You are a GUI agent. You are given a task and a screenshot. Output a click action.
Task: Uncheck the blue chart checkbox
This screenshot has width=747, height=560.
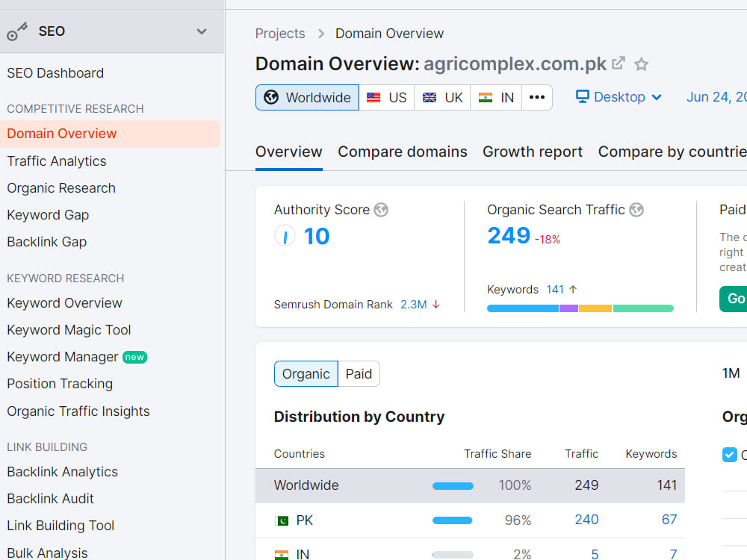coord(729,455)
